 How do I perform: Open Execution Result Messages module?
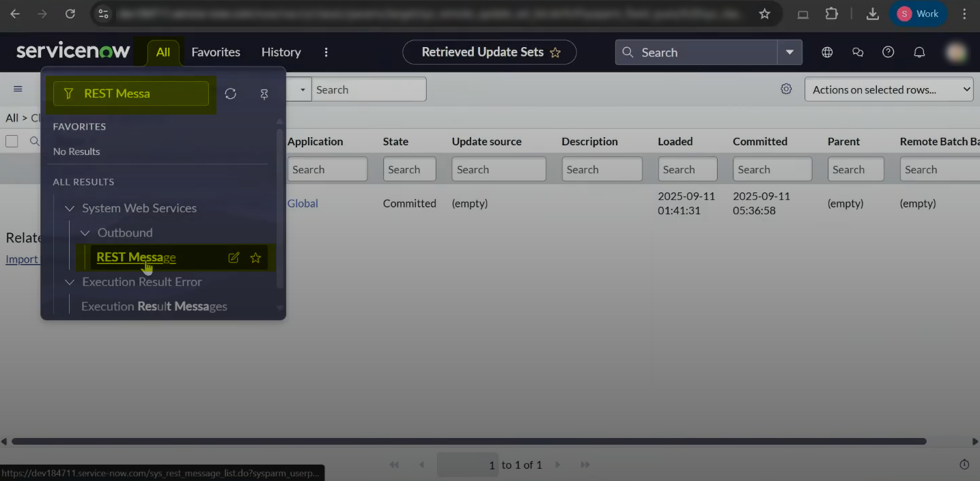tap(154, 306)
